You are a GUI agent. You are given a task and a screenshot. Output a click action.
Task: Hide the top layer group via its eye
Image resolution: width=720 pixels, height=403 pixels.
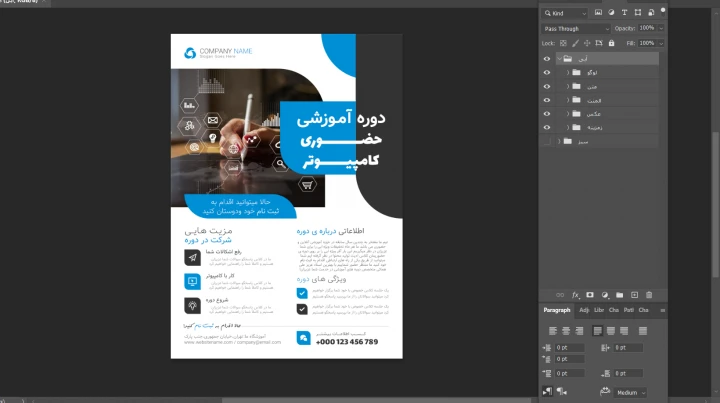[x=546, y=59]
